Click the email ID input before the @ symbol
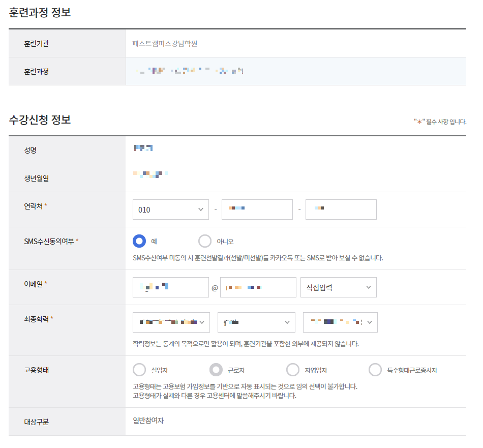This screenshot has width=483, height=448. (170, 287)
